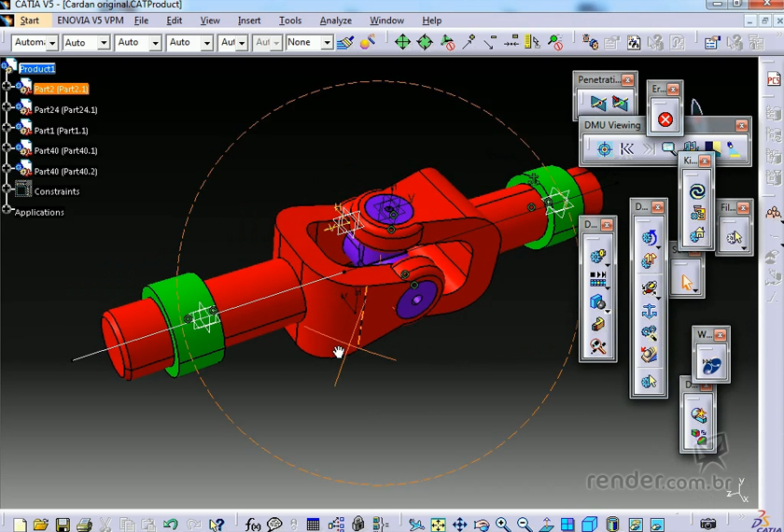This screenshot has width=784, height=532.
Task: Expand the Applications tree node
Action: click(x=7, y=211)
